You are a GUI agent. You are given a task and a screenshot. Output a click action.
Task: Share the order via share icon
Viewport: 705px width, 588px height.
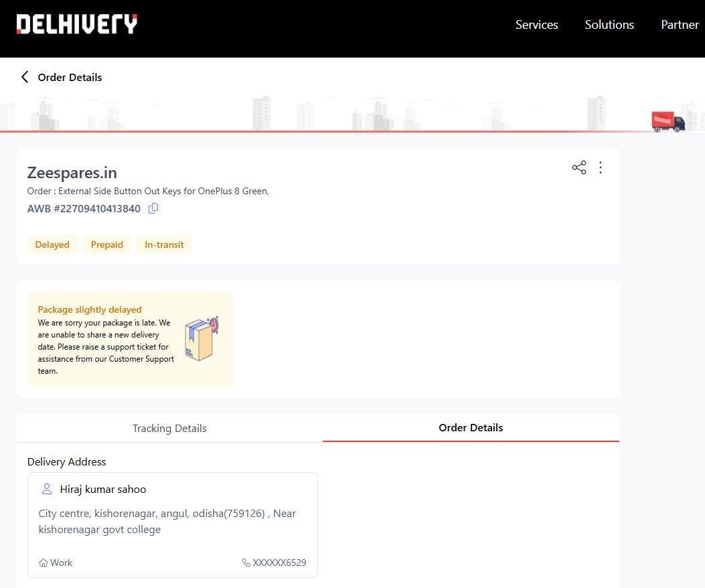pyautogui.click(x=579, y=167)
